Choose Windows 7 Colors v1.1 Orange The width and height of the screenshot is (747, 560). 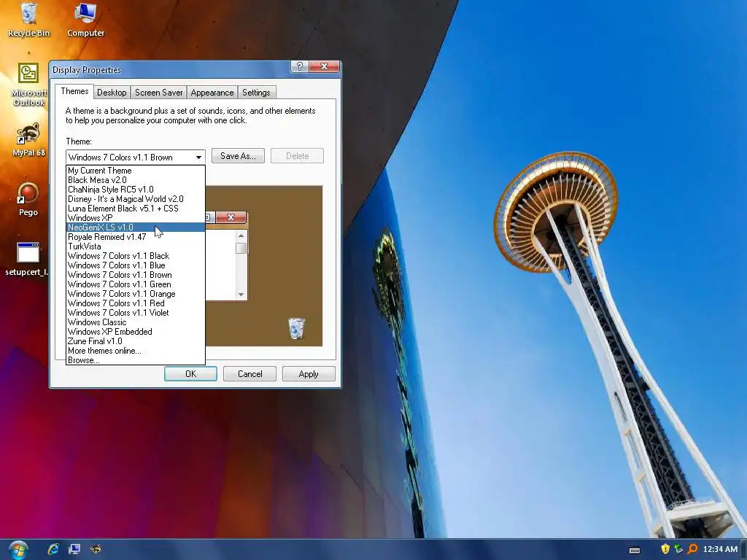point(135,294)
